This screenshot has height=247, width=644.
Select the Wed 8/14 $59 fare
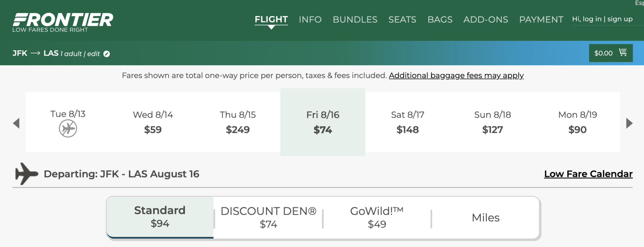coord(153,123)
